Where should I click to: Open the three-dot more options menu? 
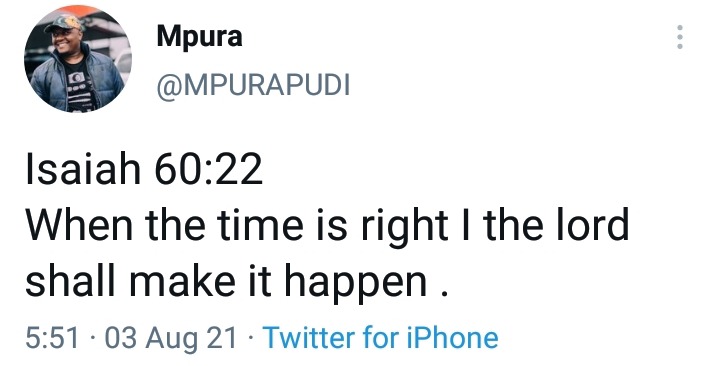coord(680,37)
